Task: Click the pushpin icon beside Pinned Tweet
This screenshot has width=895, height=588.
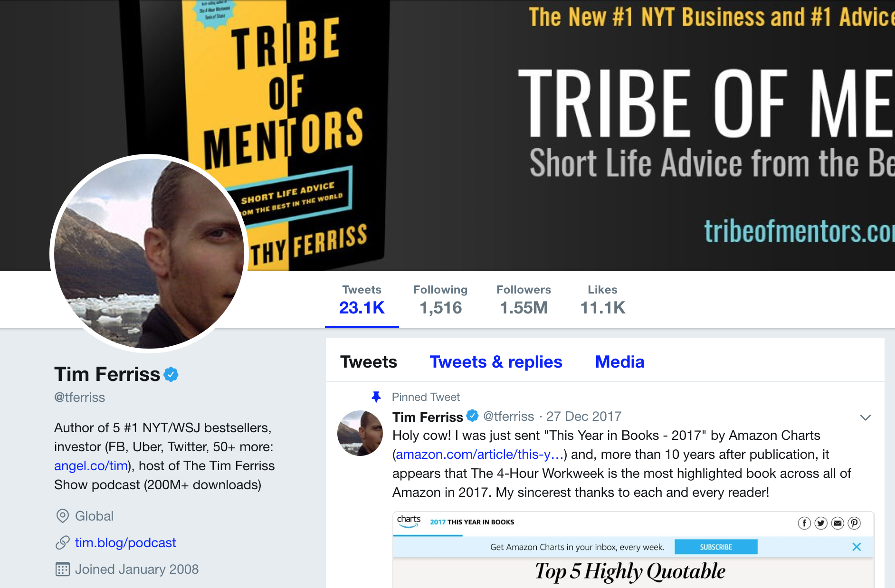Action: pyautogui.click(x=376, y=397)
